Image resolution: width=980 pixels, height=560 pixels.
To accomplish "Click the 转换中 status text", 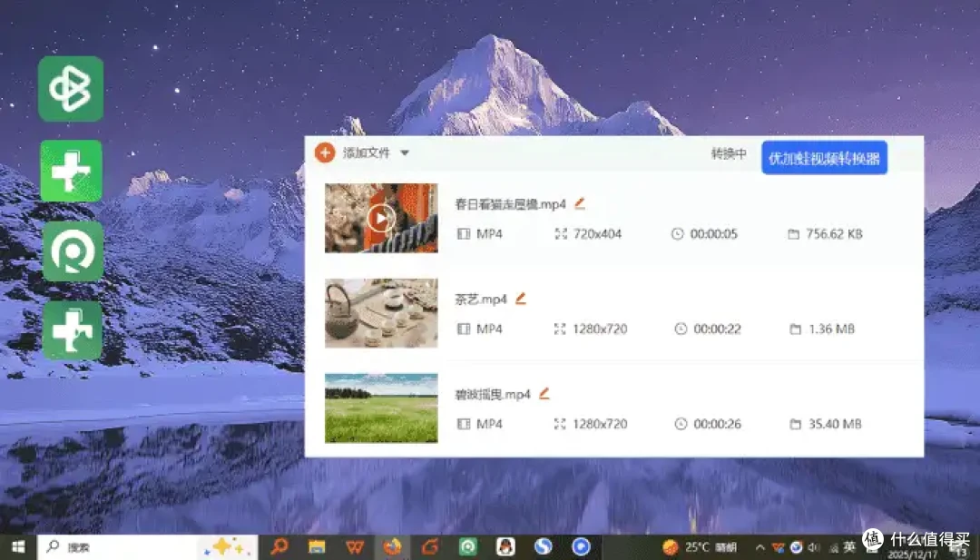I will (x=729, y=153).
